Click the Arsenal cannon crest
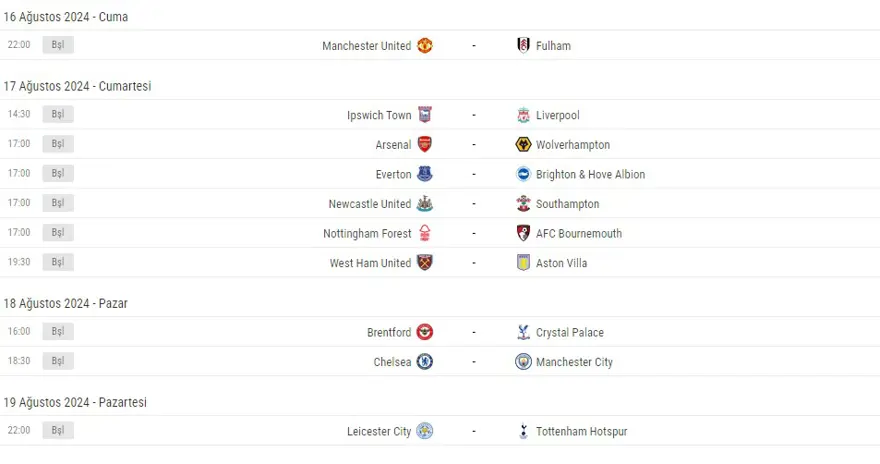This screenshot has height=464, width=880. (x=425, y=145)
